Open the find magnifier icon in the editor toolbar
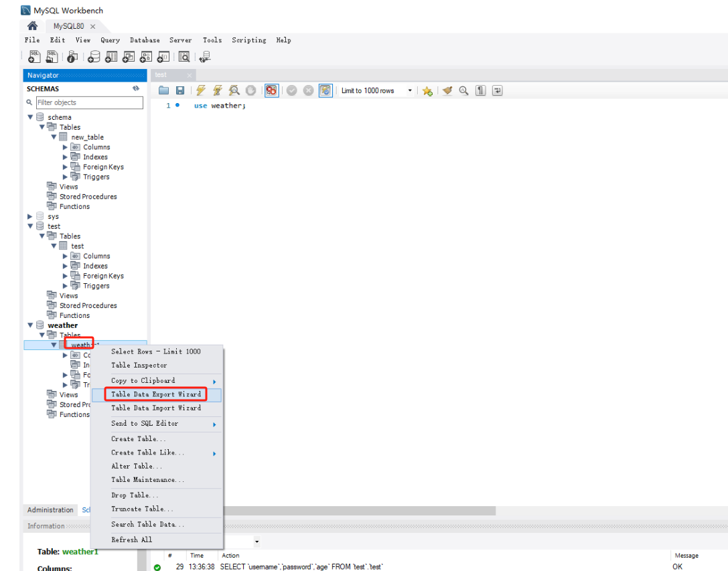 (464, 90)
